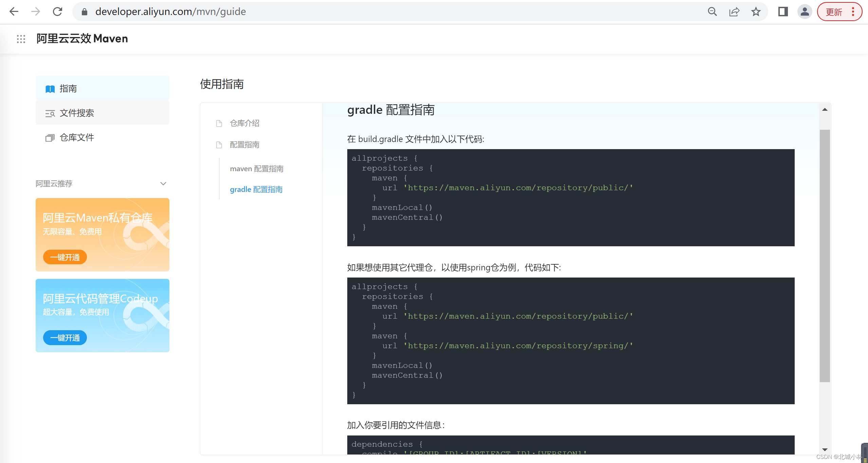Click the browser back arrow

point(14,12)
